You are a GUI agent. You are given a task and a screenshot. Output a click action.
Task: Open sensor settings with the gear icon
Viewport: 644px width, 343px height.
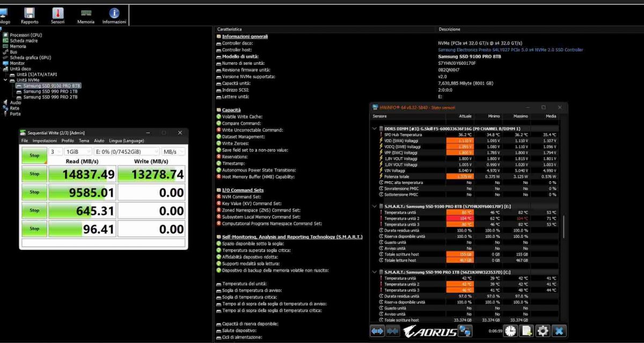click(543, 331)
